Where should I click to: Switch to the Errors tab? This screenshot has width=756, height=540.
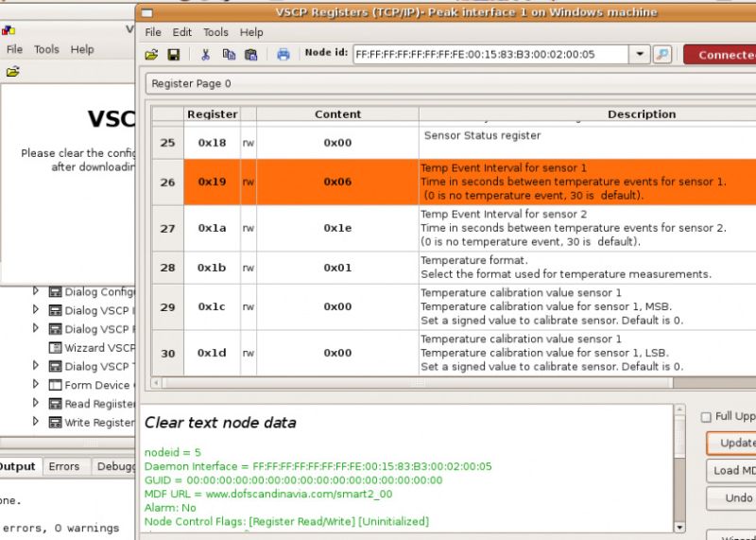[x=64, y=466]
